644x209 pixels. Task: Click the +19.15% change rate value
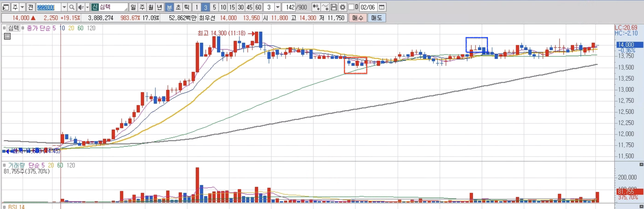click(70, 18)
